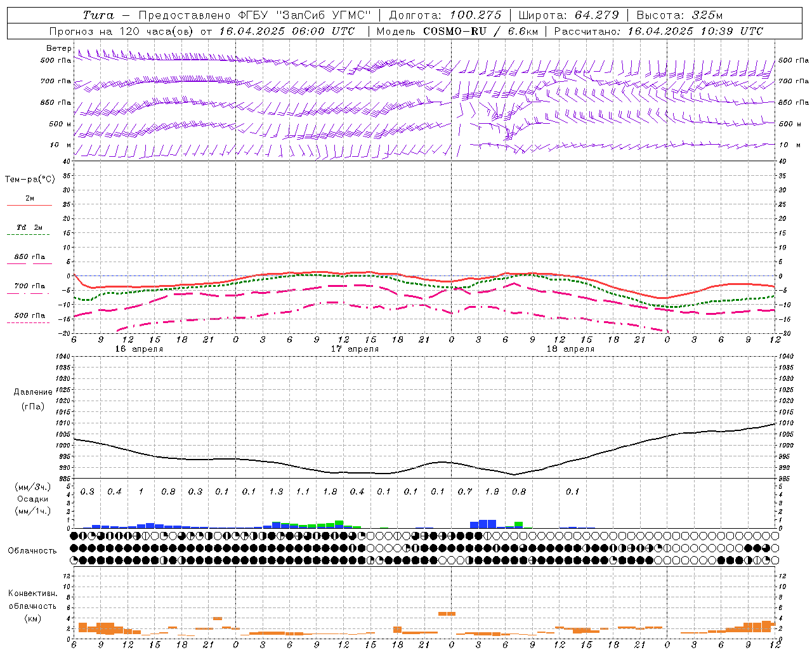Click the Конвективн. облачность (км) panel label

coord(32,606)
